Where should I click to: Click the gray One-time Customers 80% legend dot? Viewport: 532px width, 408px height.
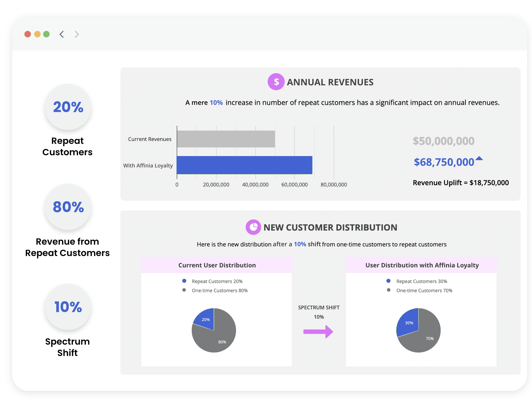pos(184,290)
